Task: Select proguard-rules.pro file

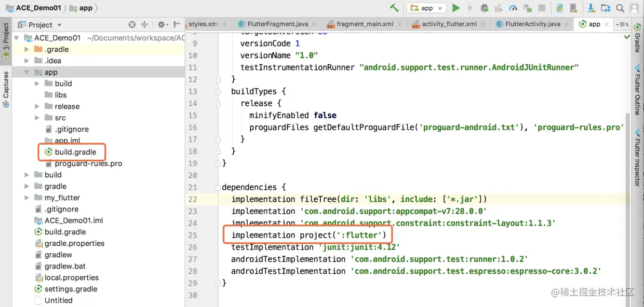Action: point(84,163)
